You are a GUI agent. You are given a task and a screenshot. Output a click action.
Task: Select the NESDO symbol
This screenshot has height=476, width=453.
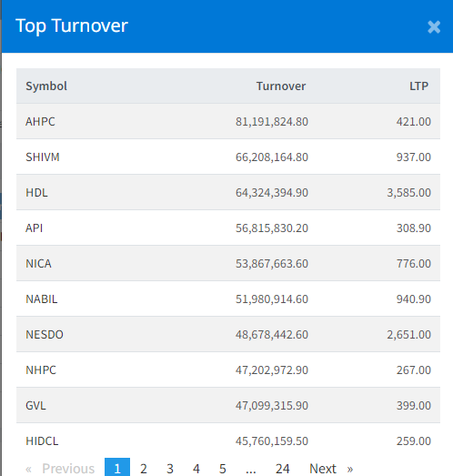point(45,335)
